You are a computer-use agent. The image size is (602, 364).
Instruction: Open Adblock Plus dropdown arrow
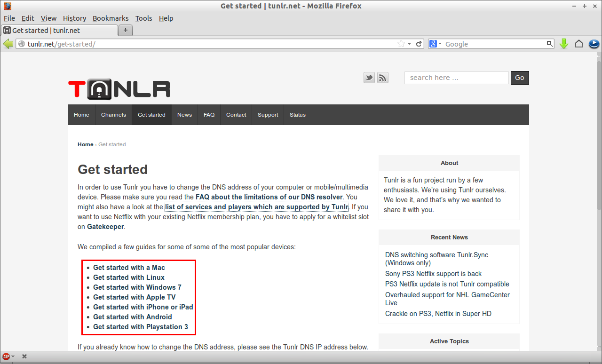coord(13,356)
